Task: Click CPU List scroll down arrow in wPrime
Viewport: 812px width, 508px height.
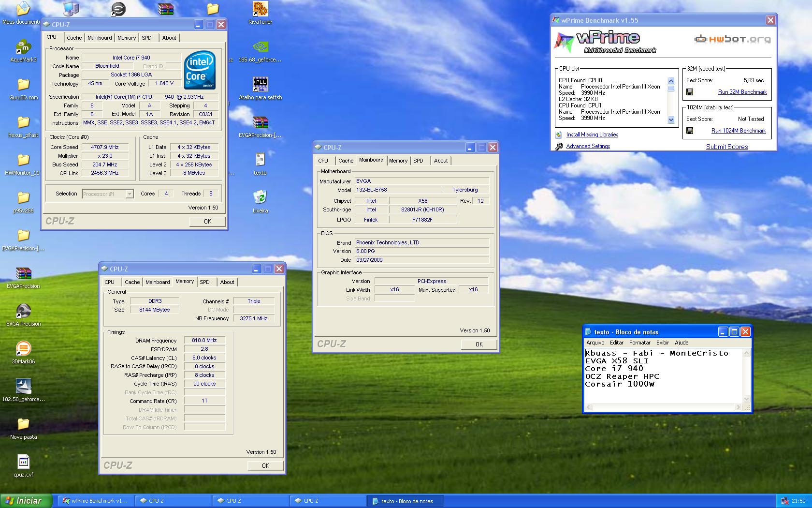Action: (x=671, y=120)
